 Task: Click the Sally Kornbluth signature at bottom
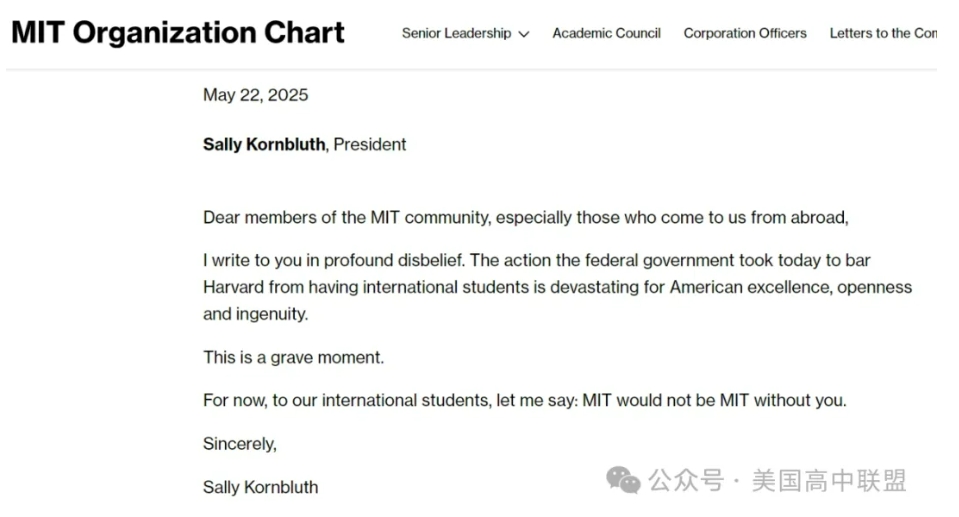click(261, 487)
